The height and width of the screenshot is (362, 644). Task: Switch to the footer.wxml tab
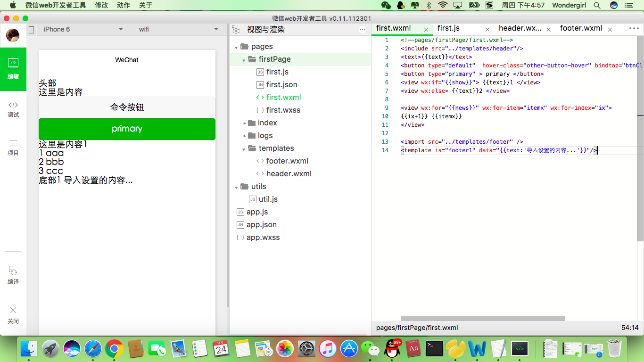pos(581,28)
